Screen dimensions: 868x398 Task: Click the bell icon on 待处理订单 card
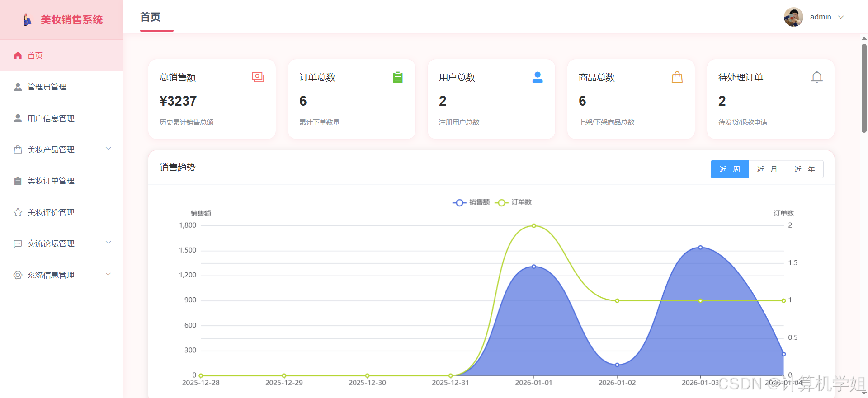tap(817, 77)
